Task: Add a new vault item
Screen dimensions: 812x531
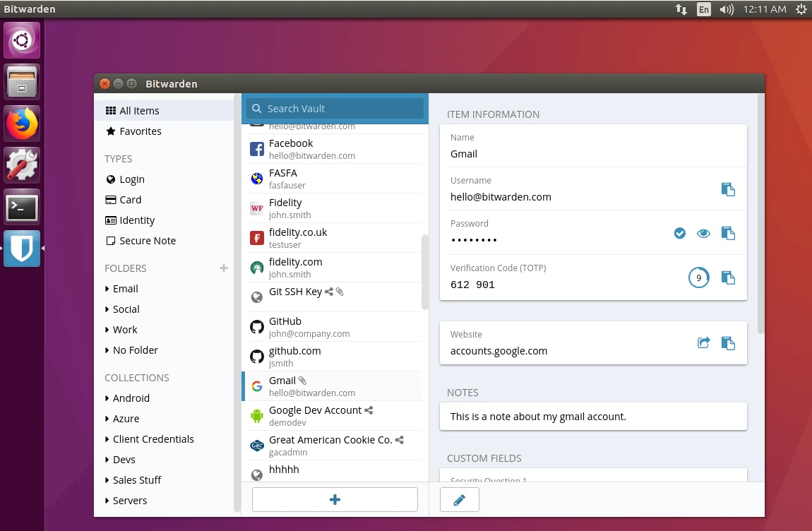Action: tap(335, 500)
